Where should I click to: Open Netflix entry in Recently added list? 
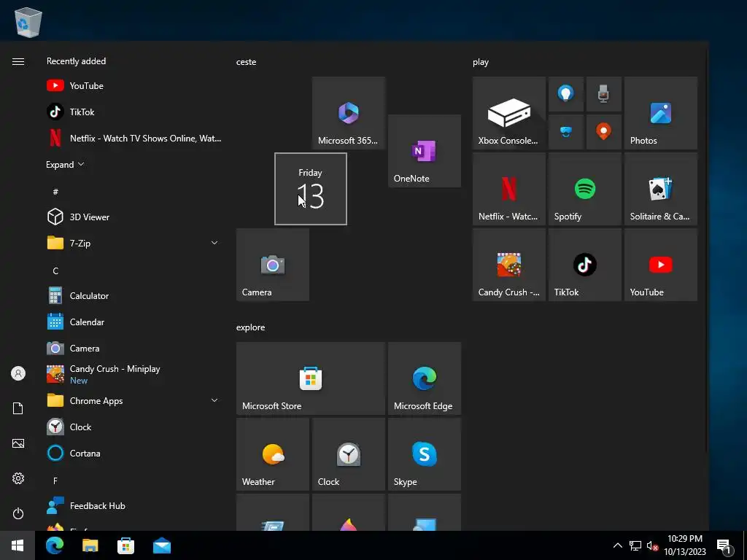133,138
